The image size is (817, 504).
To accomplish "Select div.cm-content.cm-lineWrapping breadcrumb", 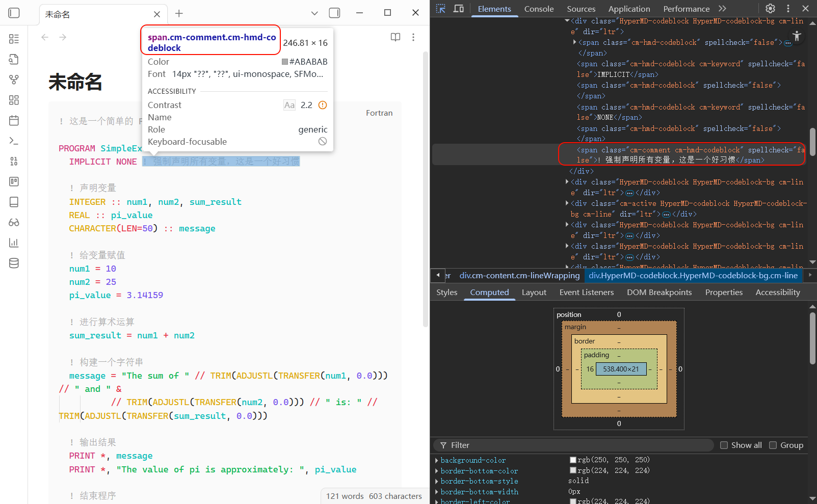I will 519,276.
